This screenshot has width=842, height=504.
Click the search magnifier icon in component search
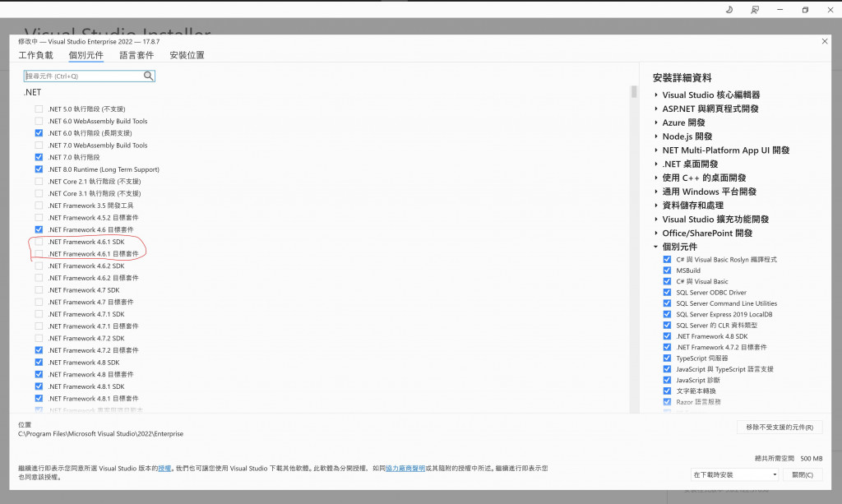click(x=148, y=76)
